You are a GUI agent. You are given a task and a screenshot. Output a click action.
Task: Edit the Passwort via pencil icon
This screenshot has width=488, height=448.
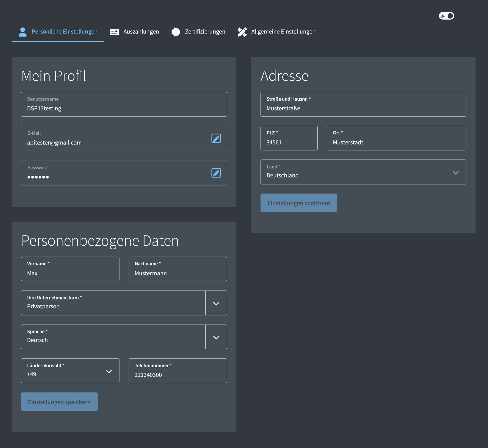pos(216,173)
